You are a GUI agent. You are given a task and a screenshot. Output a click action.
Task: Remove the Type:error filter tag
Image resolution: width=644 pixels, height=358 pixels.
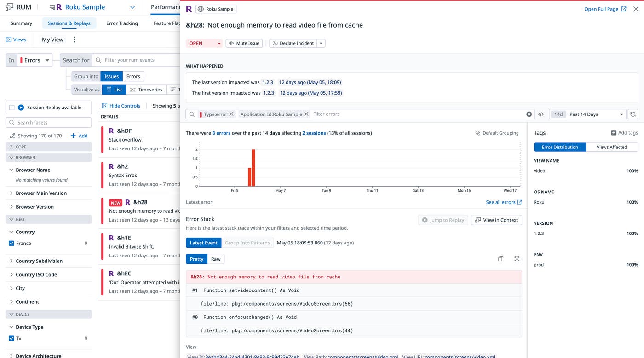coord(231,114)
